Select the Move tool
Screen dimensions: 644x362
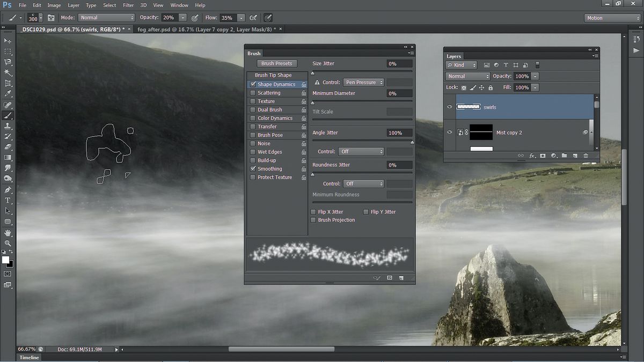8,41
